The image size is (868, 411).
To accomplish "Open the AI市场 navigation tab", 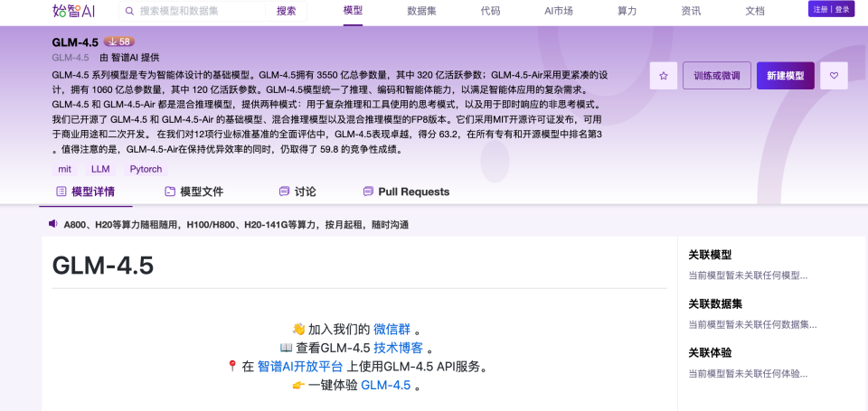I will point(559,11).
